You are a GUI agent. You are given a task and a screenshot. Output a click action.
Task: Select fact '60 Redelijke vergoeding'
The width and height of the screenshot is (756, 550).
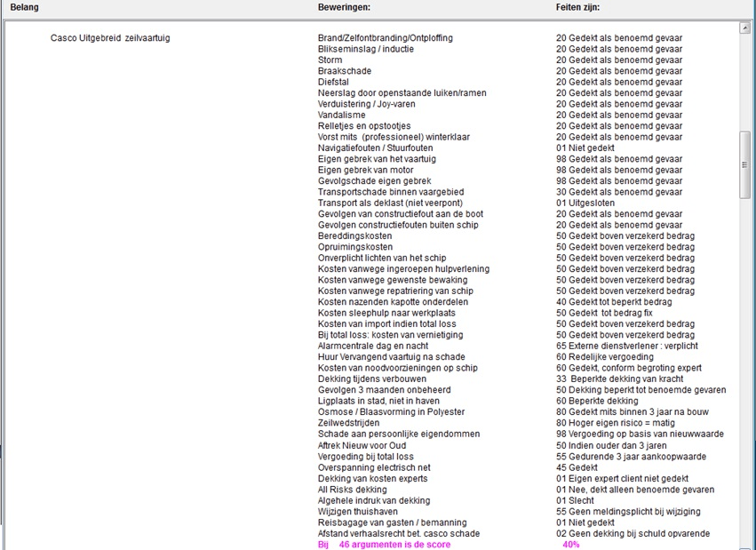605,357
